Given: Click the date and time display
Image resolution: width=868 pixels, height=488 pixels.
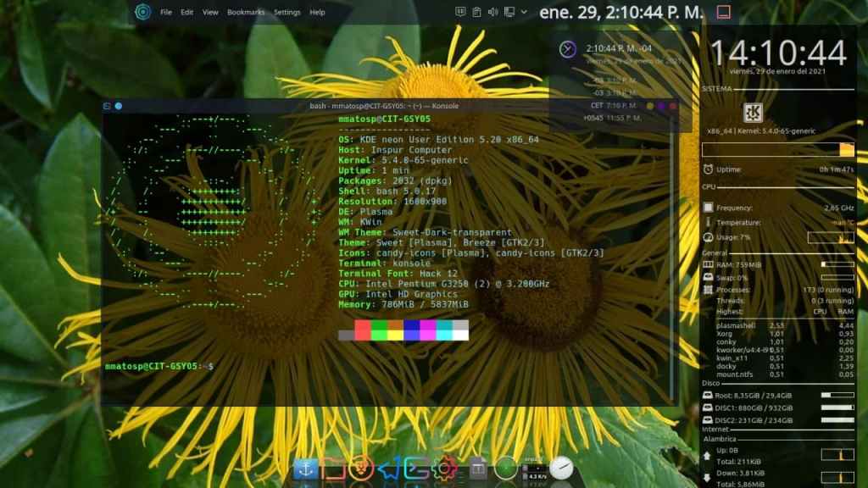Looking at the screenshot, I should click(621, 12).
